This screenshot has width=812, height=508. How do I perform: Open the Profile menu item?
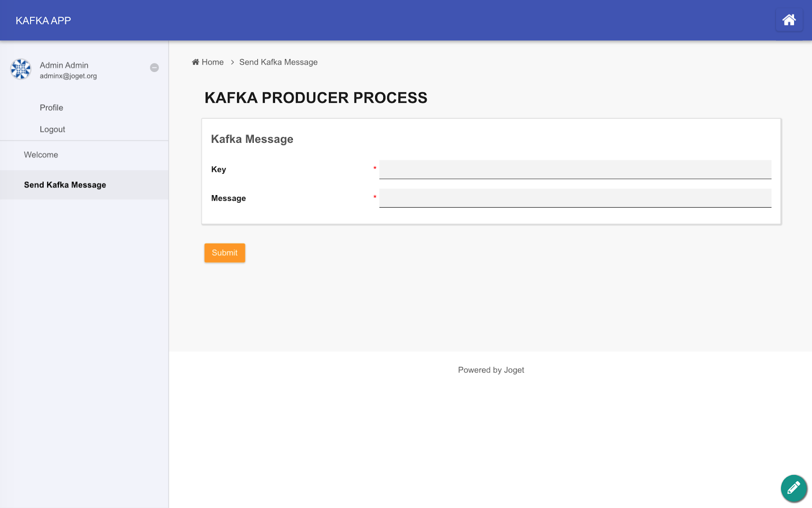tap(51, 108)
